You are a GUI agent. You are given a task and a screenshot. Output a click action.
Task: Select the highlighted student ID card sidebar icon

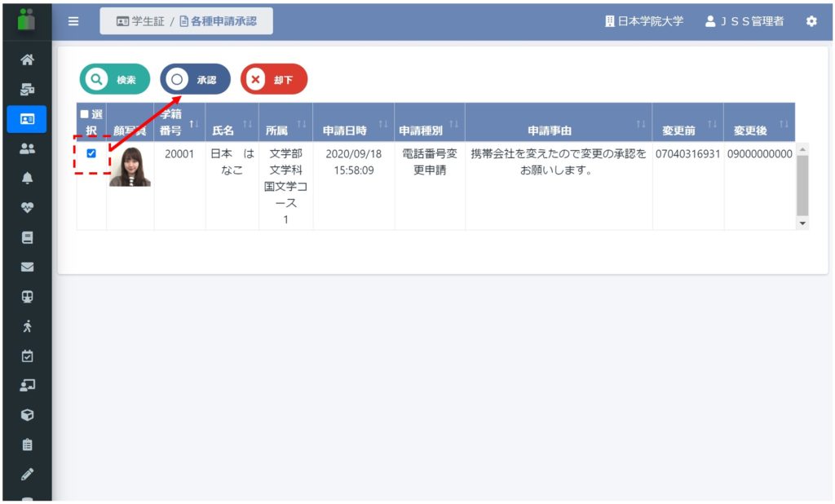coord(27,119)
